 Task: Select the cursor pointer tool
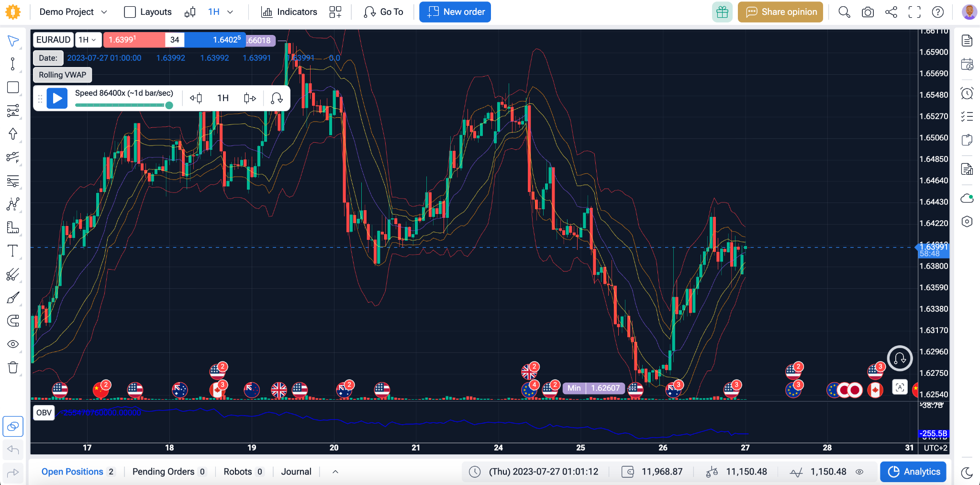13,41
